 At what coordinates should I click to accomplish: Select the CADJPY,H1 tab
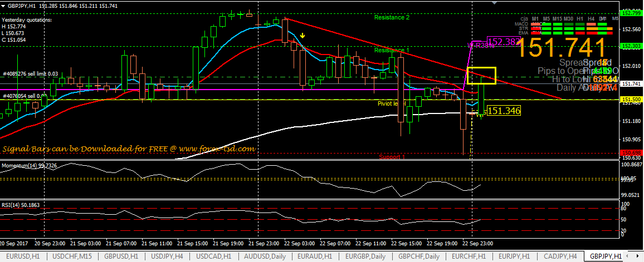pos(558,256)
